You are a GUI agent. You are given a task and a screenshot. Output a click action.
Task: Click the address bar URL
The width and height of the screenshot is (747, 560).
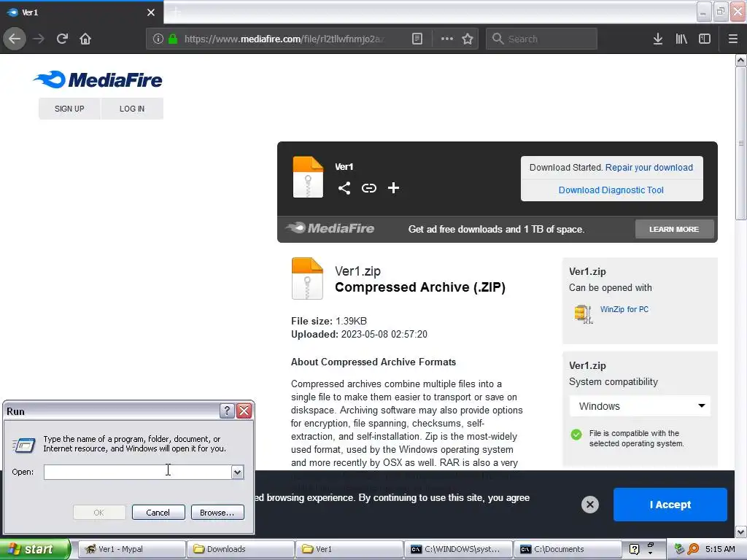coord(285,39)
